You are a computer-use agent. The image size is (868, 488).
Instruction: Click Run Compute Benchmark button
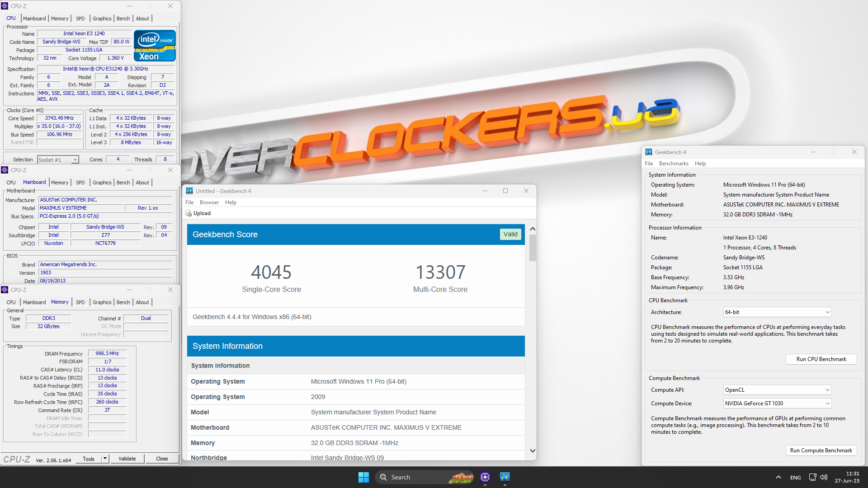coord(821,450)
